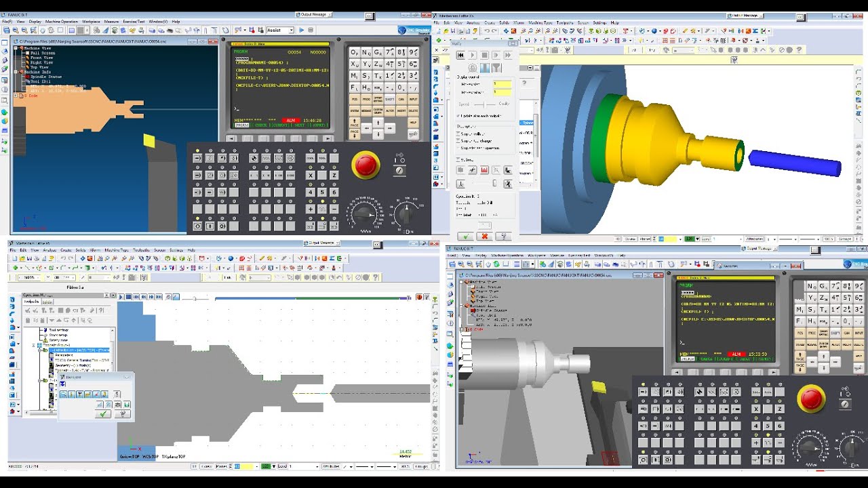Switch to Solids tab in Mastercam backplot window
Viewport: 868px width, 488px height.
pyautogui.click(x=48, y=302)
